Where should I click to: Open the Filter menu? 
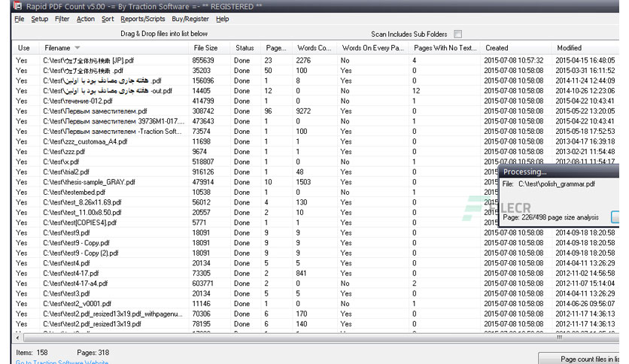(x=62, y=19)
